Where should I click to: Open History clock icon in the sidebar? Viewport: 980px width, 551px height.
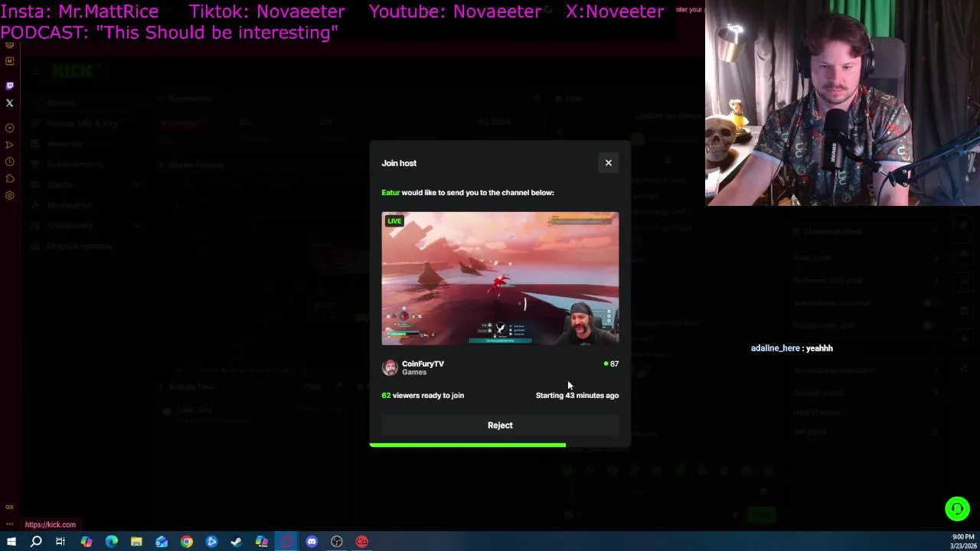pyautogui.click(x=10, y=161)
